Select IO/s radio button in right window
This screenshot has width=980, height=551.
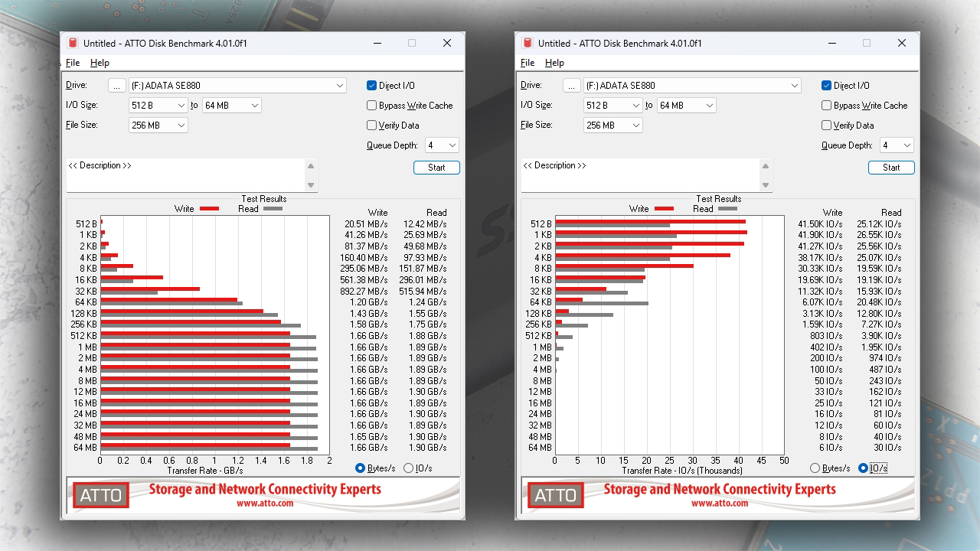(x=863, y=468)
